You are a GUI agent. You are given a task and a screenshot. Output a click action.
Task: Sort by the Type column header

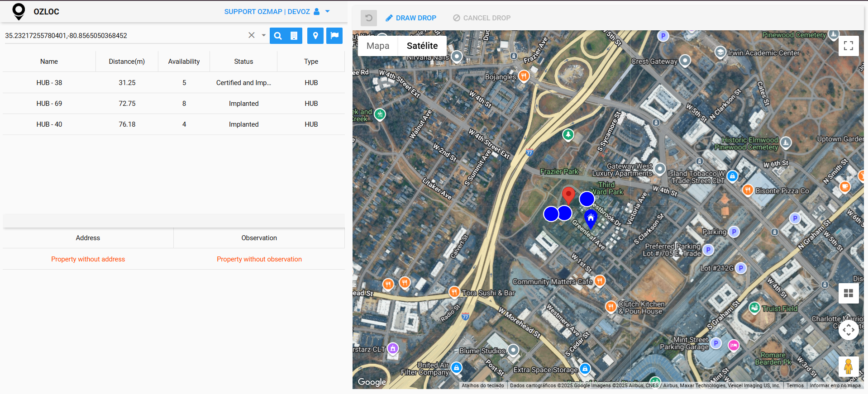click(x=311, y=62)
